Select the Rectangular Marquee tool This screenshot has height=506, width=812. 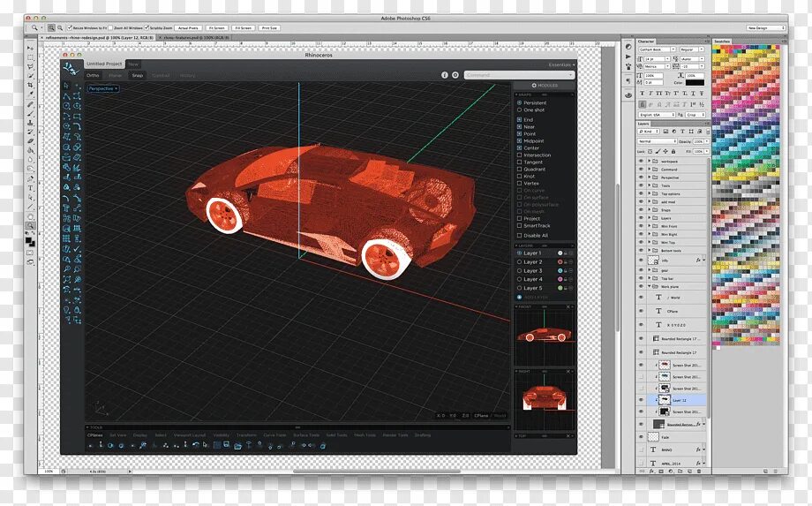coord(30,57)
